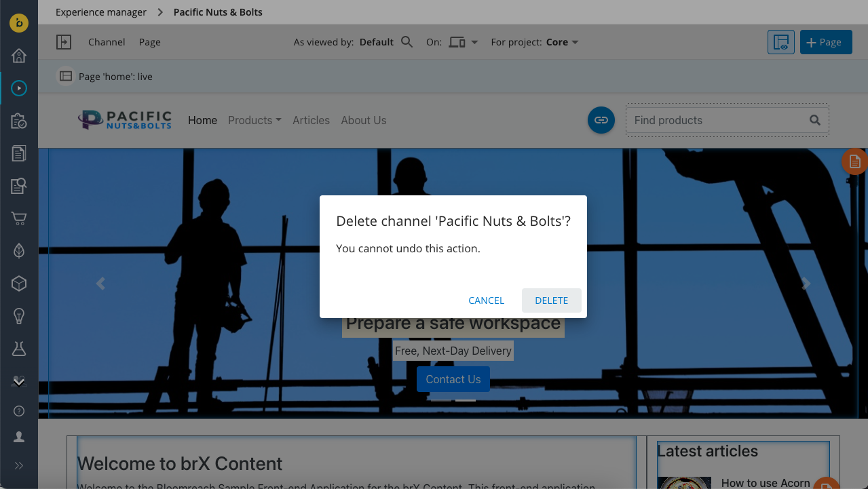Open the shopping cart sidebar icon
Image resolution: width=868 pixels, height=489 pixels.
19,218
